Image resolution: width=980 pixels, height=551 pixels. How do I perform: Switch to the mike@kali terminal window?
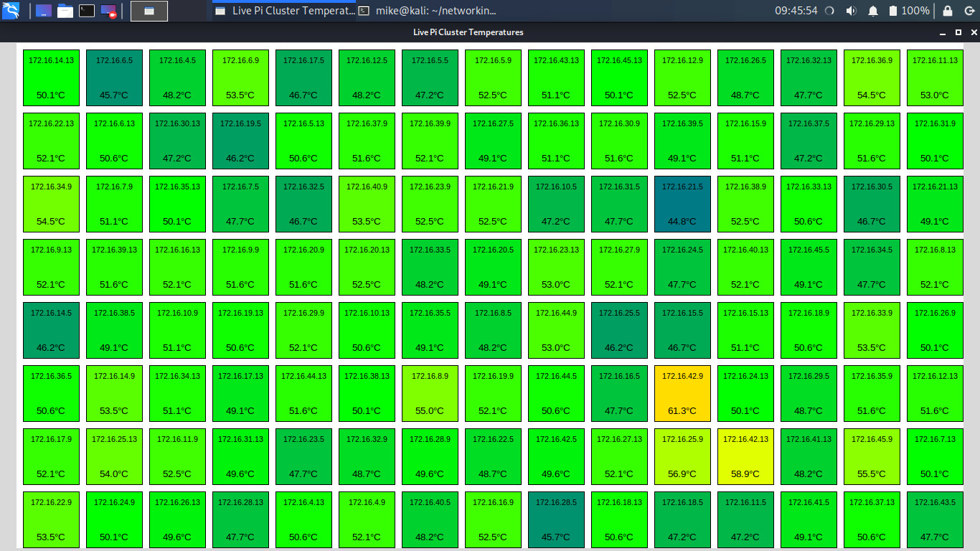coord(428,11)
